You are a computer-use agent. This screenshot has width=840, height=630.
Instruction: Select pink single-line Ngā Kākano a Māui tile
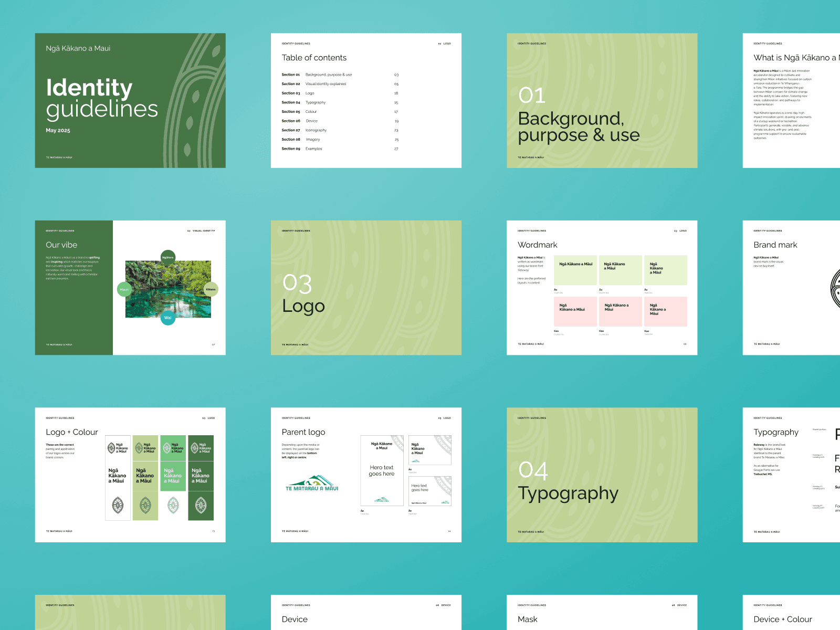575,311
